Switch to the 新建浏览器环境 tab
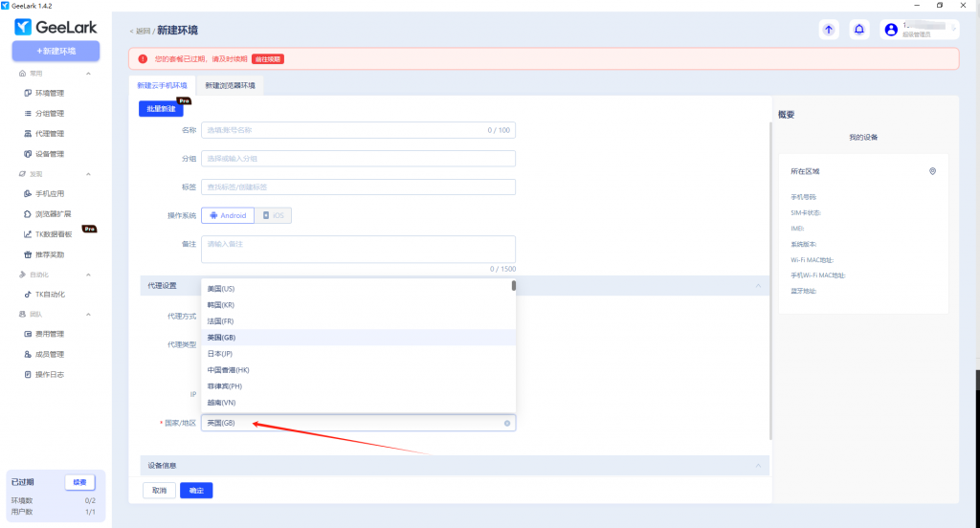 click(x=230, y=85)
